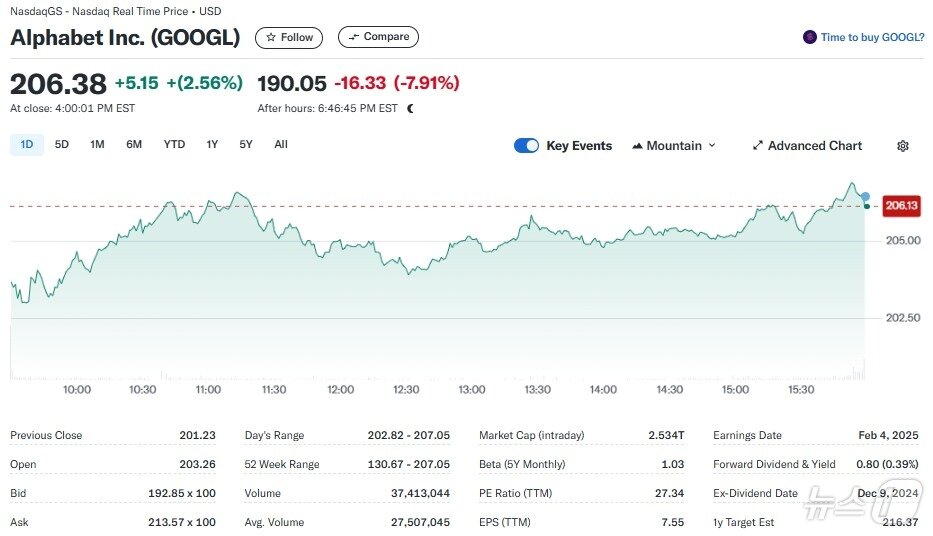Viewport: 933px width, 536px height.
Task: Switch to YTD chart range
Action: click(174, 145)
